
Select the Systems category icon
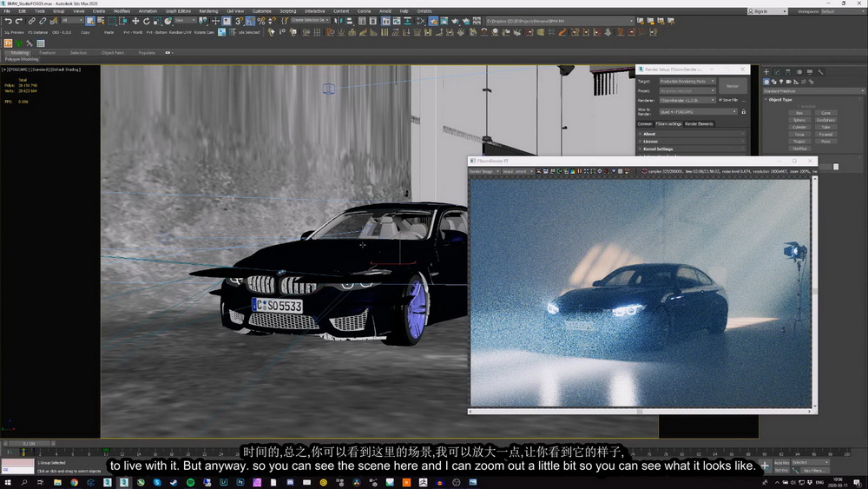point(811,82)
